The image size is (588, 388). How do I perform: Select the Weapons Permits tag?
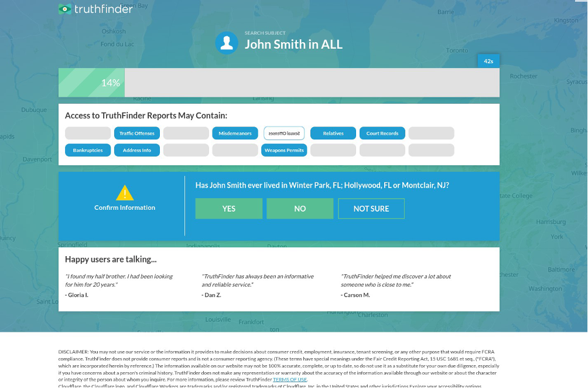point(284,151)
